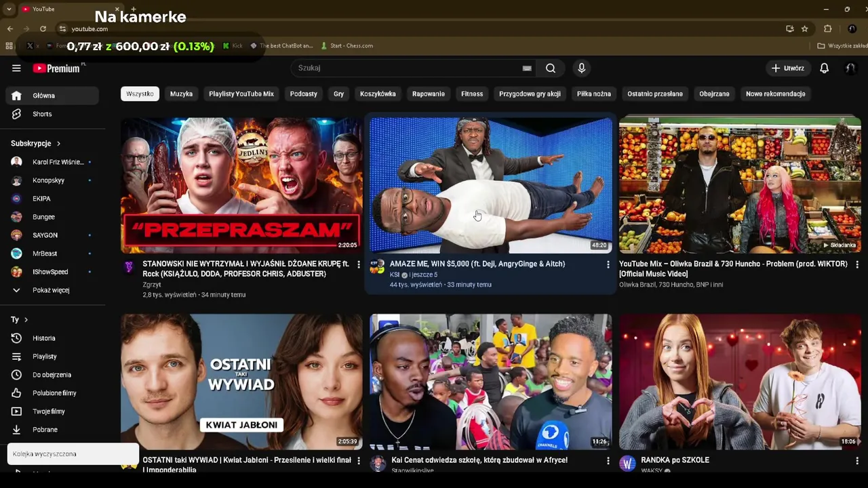Open the three-dot menu for the OSTATNI taki WYWIAD video

point(359,461)
